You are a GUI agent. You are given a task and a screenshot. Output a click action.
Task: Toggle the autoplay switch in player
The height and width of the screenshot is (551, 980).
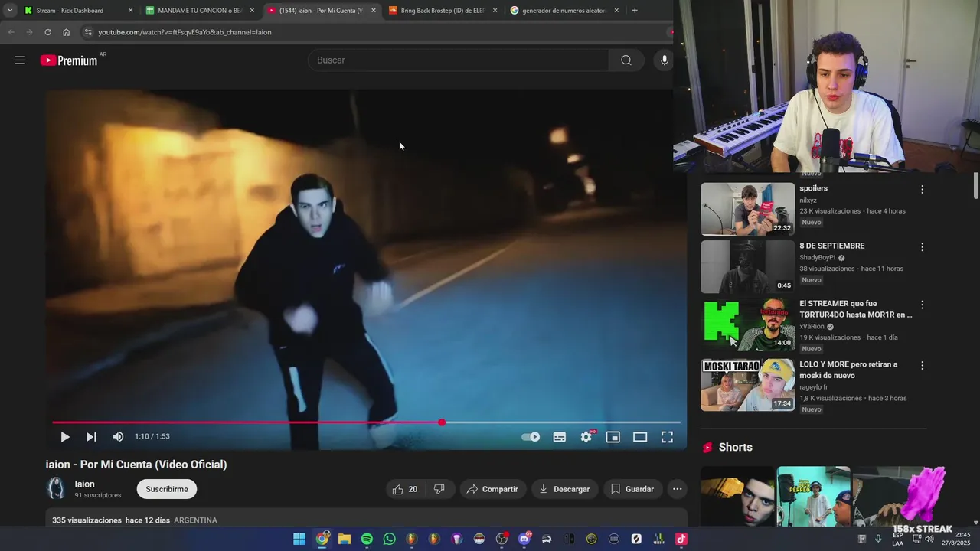tap(531, 437)
